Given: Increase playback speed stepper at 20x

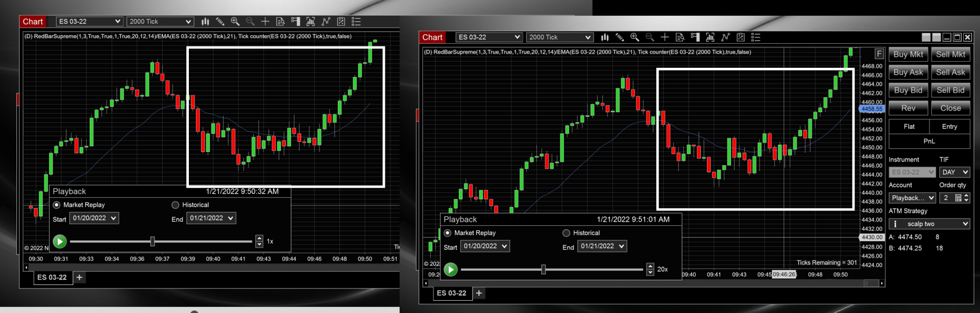Looking at the screenshot, I should [x=650, y=266].
